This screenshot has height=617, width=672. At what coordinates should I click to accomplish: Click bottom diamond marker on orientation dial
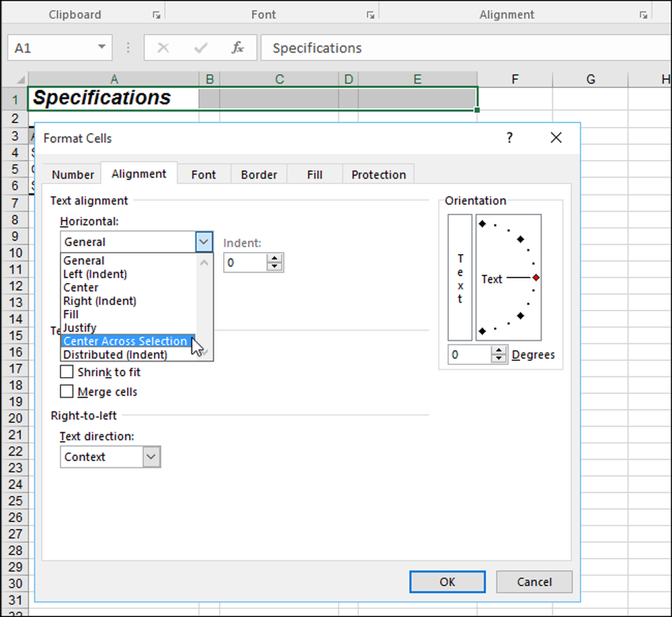click(x=482, y=331)
